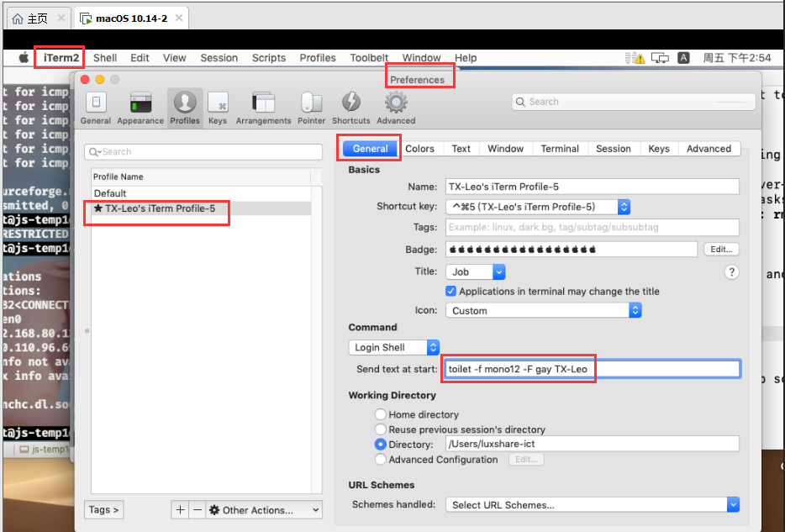Open the Advanced gear preferences pane
This screenshot has height=532, width=785.
(x=396, y=108)
